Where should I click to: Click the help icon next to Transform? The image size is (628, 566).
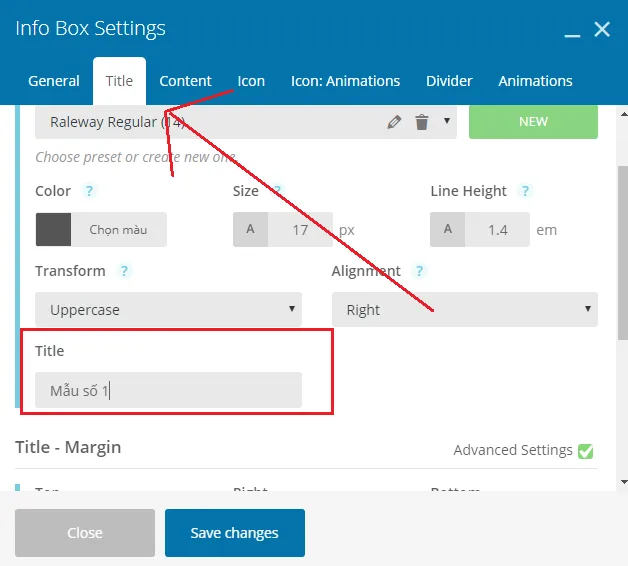click(x=124, y=271)
